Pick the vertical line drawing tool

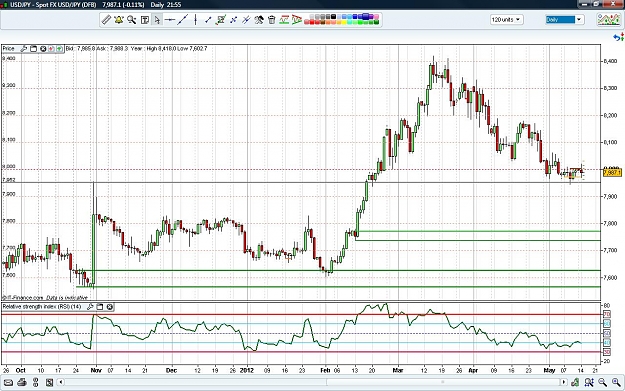195,20
